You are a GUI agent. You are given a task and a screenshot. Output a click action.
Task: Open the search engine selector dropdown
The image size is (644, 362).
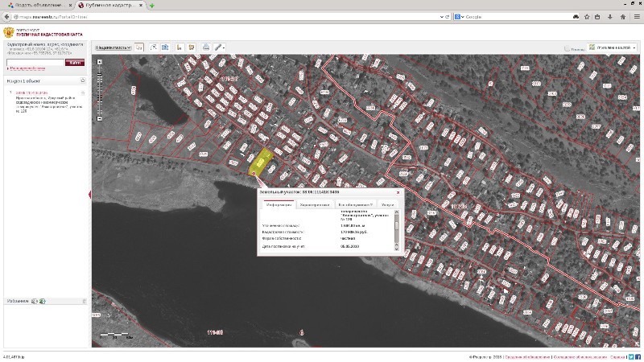[459, 16]
